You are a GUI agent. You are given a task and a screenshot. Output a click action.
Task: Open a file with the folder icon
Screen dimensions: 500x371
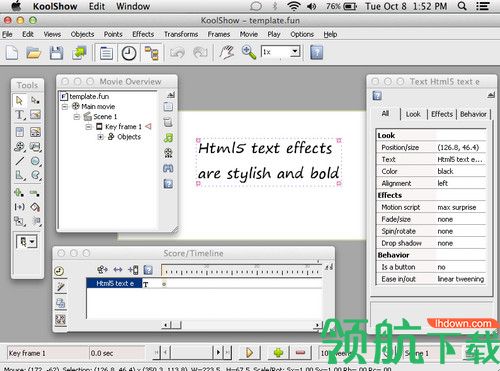pyautogui.click(x=34, y=53)
